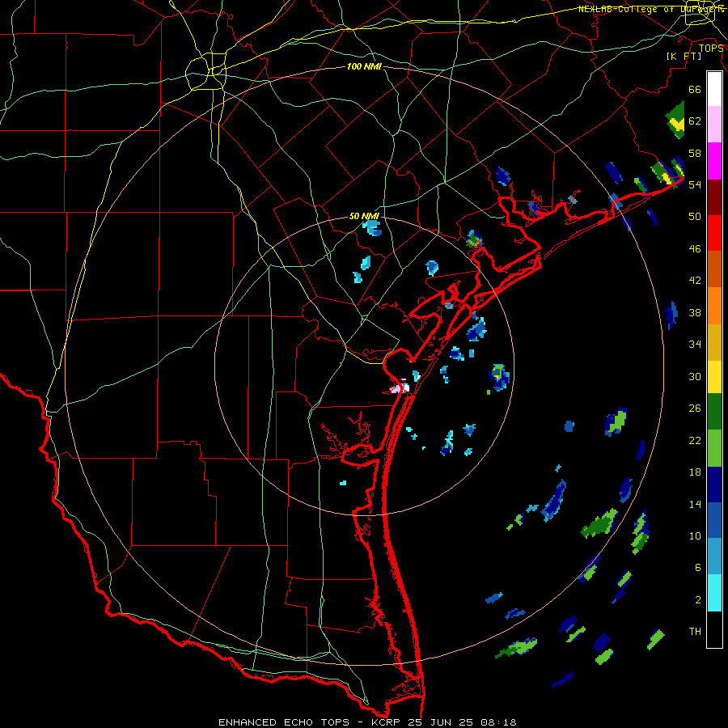Click the legend value "62"
This screenshot has width=728, height=728.
click(x=695, y=121)
